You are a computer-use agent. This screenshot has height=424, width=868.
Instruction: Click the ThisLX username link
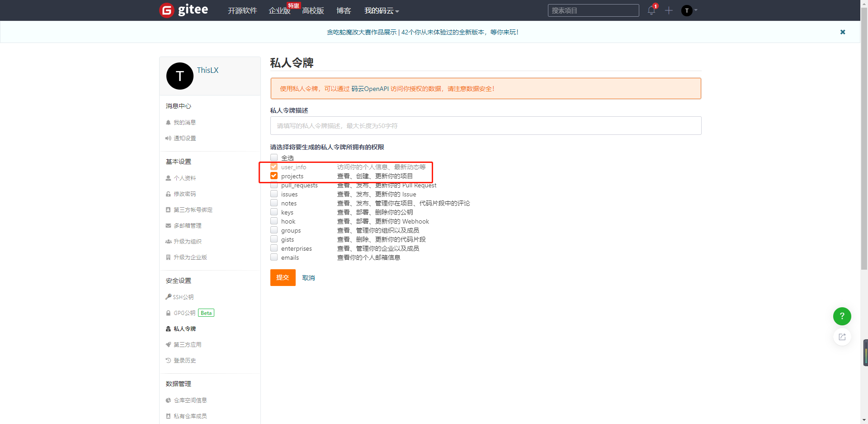coord(208,70)
